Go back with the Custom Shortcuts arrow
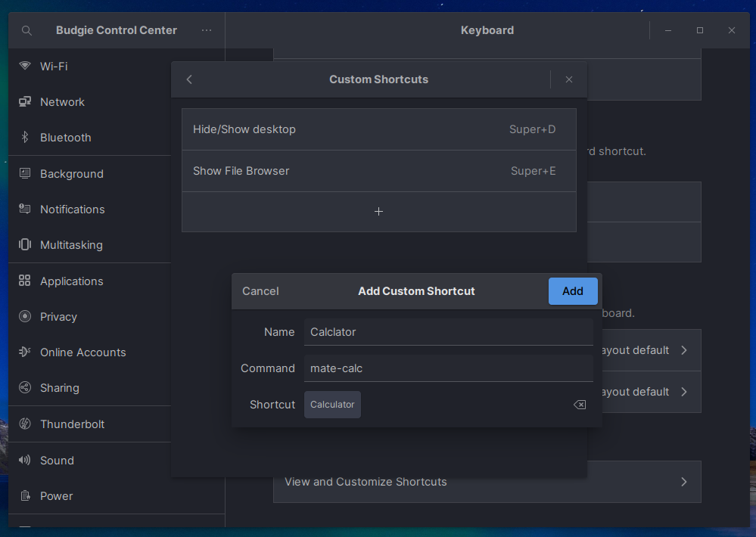The image size is (756, 537). click(189, 79)
